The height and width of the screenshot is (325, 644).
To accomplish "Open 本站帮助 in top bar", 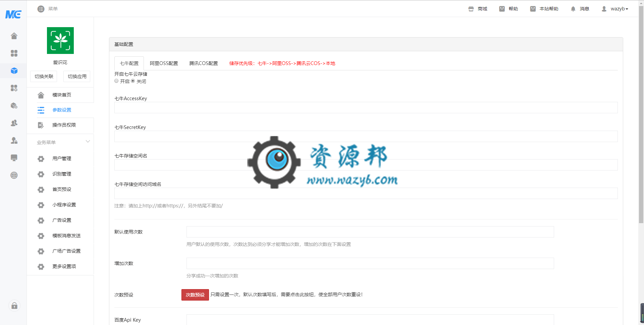I will 544,9.
